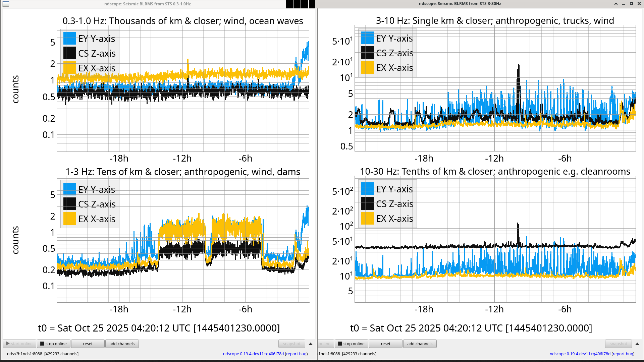Maximize the right ndscope window
The width and height of the screenshot is (644, 362).
[631, 4]
